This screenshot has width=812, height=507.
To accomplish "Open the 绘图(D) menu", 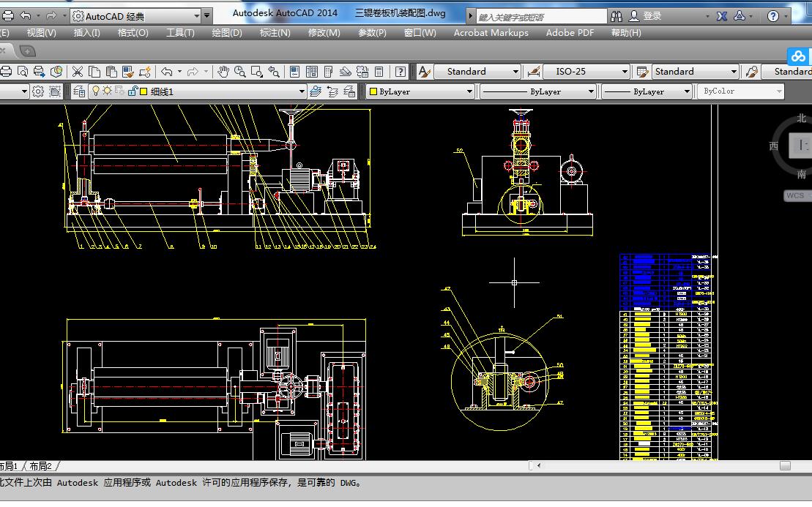I will pos(227,33).
